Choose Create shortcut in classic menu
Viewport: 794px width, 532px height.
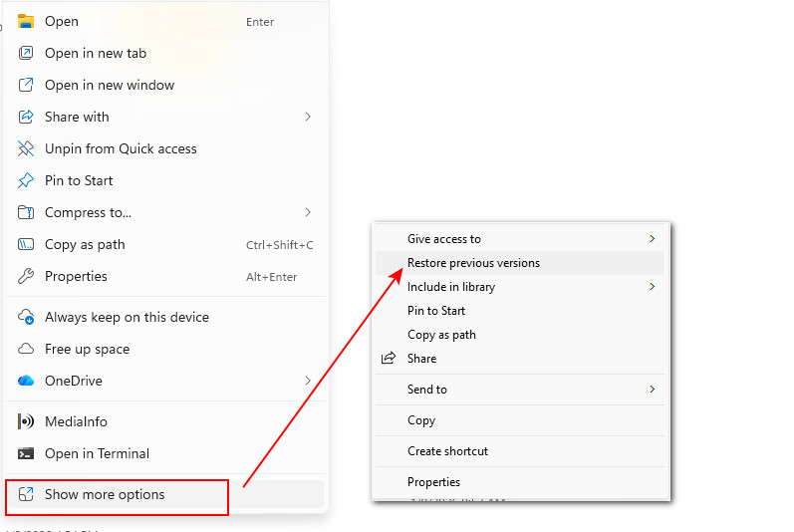(447, 451)
